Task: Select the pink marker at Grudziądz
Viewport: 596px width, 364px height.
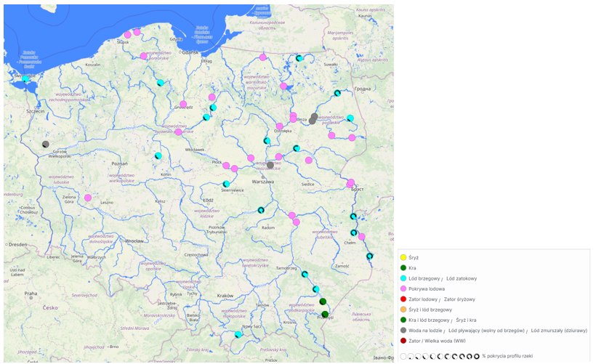Action: (x=183, y=104)
